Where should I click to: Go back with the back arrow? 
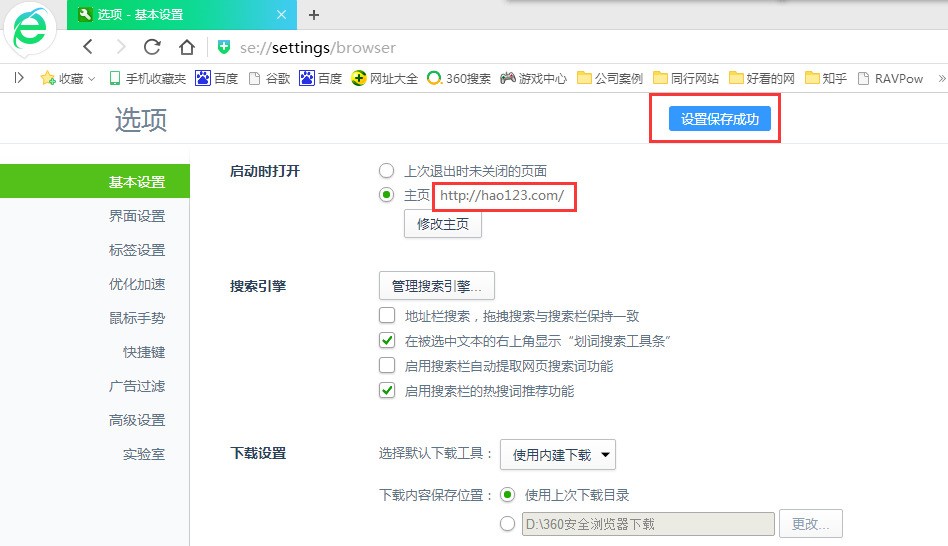coord(88,47)
